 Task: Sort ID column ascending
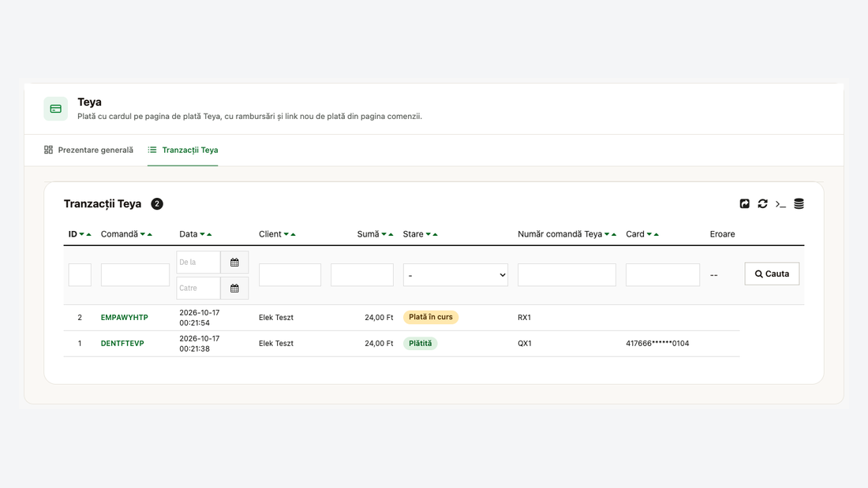click(88, 234)
